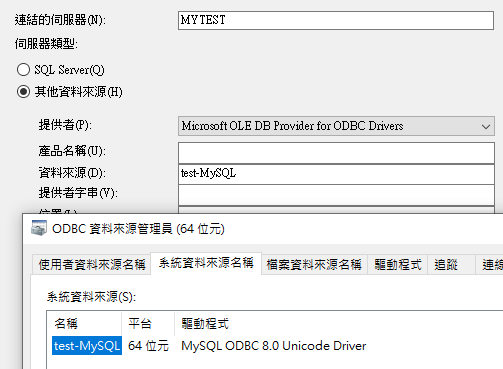
Task: Click the 驅動程式 column header in list
Action: point(205,324)
